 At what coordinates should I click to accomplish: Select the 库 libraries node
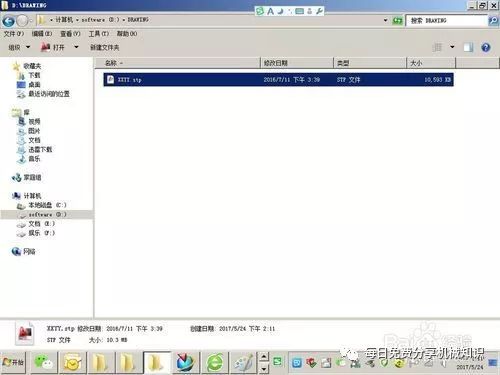(x=26, y=112)
